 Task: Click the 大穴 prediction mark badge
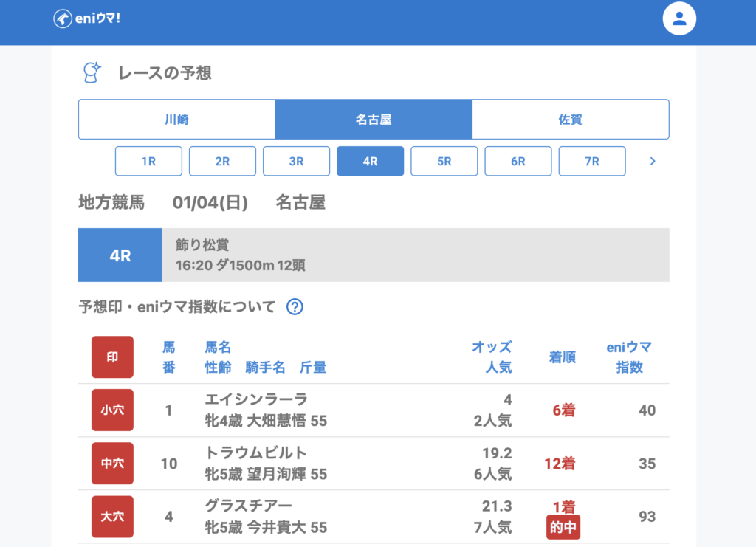112,517
